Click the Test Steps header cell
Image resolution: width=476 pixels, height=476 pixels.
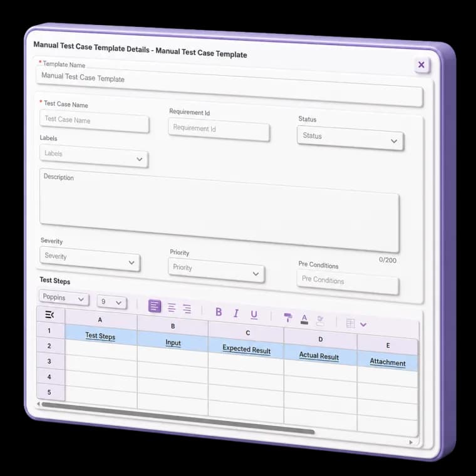coord(100,336)
